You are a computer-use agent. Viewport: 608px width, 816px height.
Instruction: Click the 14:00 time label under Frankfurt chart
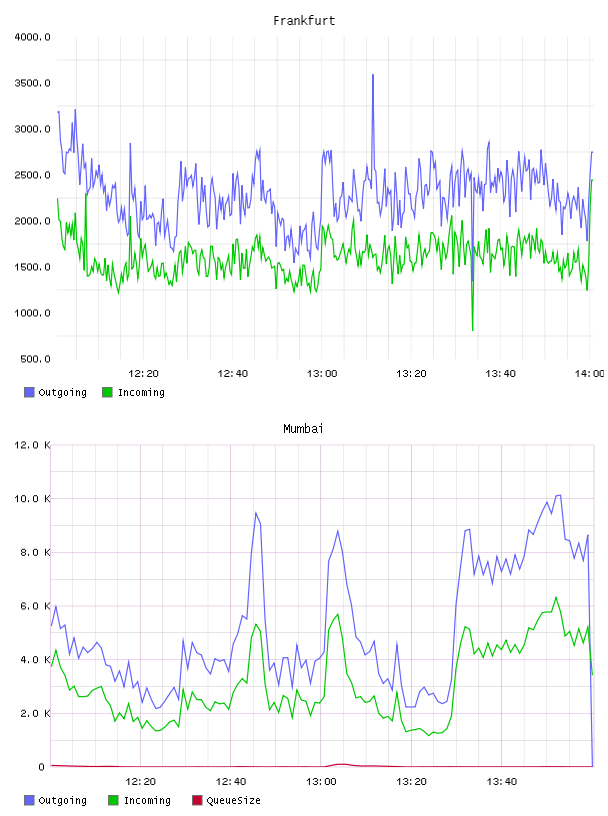pos(589,374)
